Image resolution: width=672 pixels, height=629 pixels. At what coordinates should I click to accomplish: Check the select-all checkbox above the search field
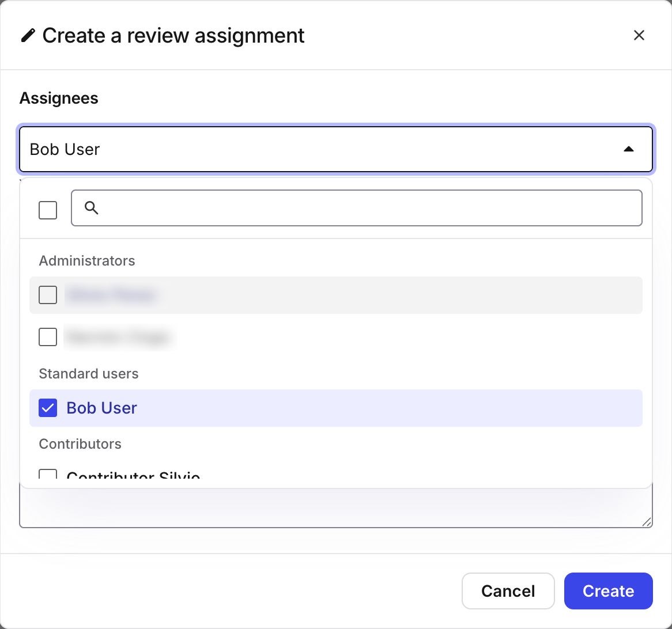click(48, 210)
